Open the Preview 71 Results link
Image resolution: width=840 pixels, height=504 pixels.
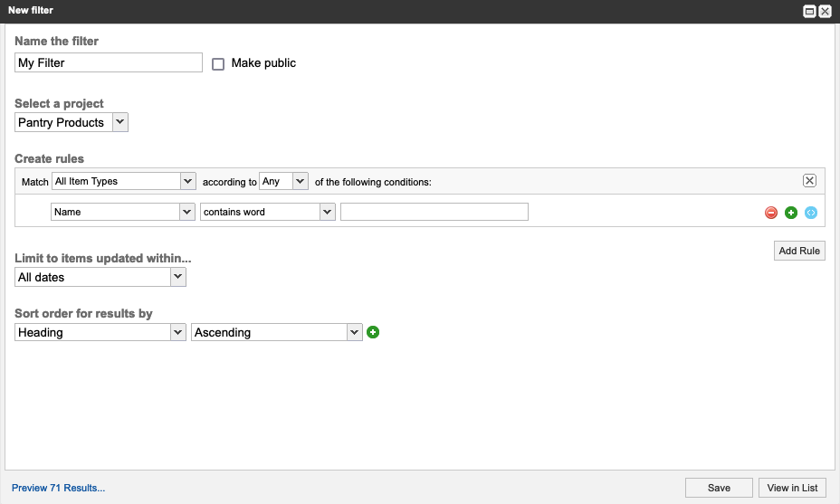pos(58,488)
